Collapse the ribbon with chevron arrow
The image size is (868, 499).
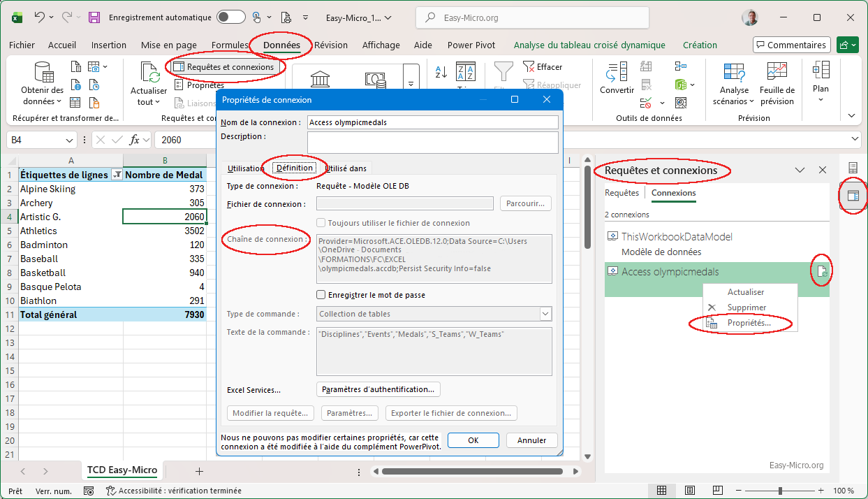(x=851, y=115)
